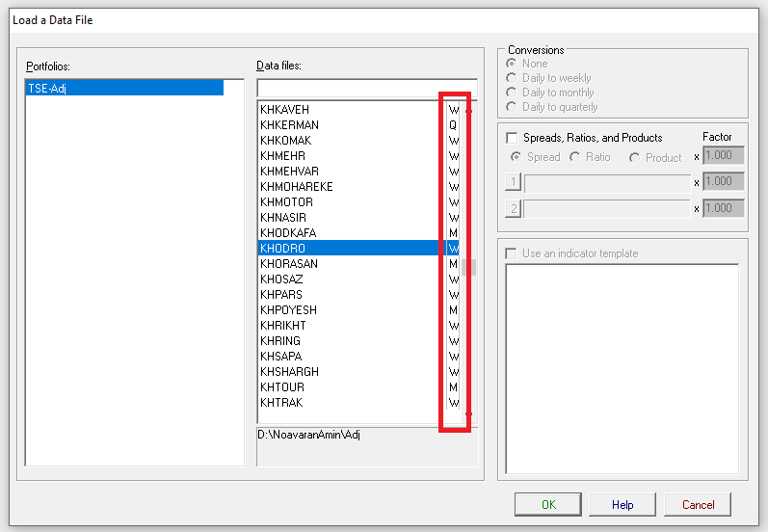Select the KHMOHAREKE data file
Viewport: 768px width, 532px height.
coord(359,187)
